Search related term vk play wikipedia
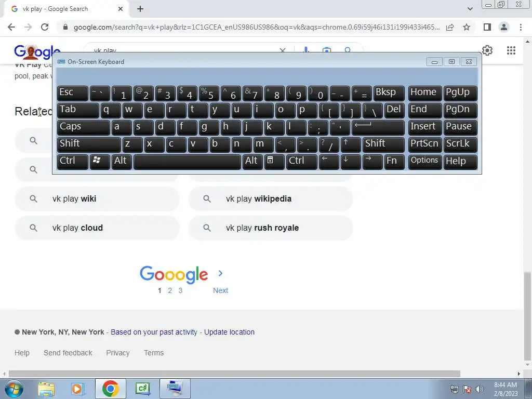This screenshot has width=532, height=399. 271,199
